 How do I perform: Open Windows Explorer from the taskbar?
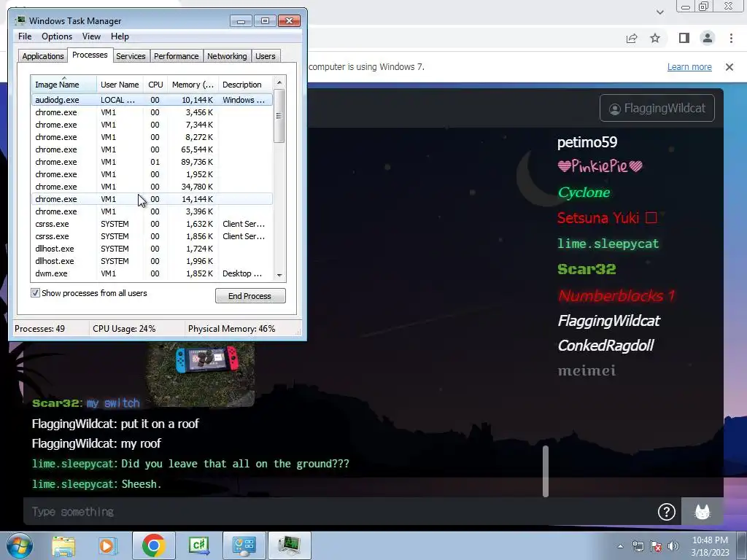tap(63, 545)
